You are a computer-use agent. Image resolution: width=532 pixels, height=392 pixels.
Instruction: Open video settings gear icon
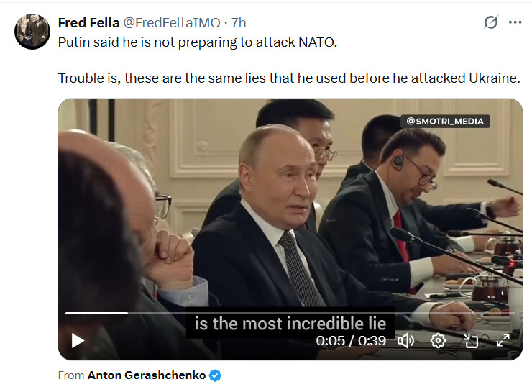click(x=438, y=340)
